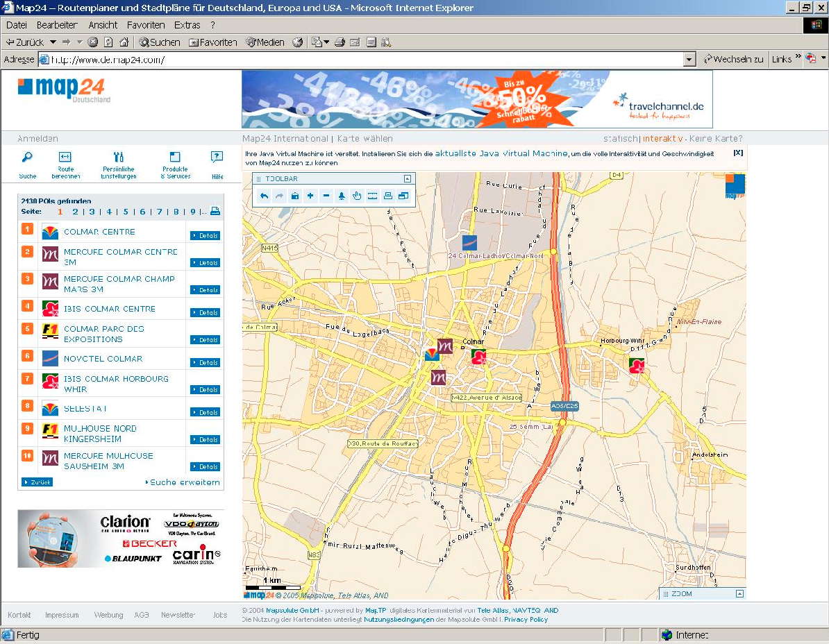The width and height of the screenshot is (829, 644).
Task: Open the Route berechnen icon
Action: click(x=65, y=158)
